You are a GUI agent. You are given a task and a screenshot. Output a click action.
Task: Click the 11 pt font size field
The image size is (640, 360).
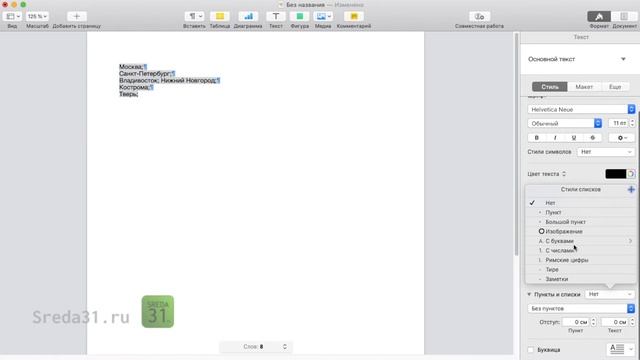pos(619,123)
